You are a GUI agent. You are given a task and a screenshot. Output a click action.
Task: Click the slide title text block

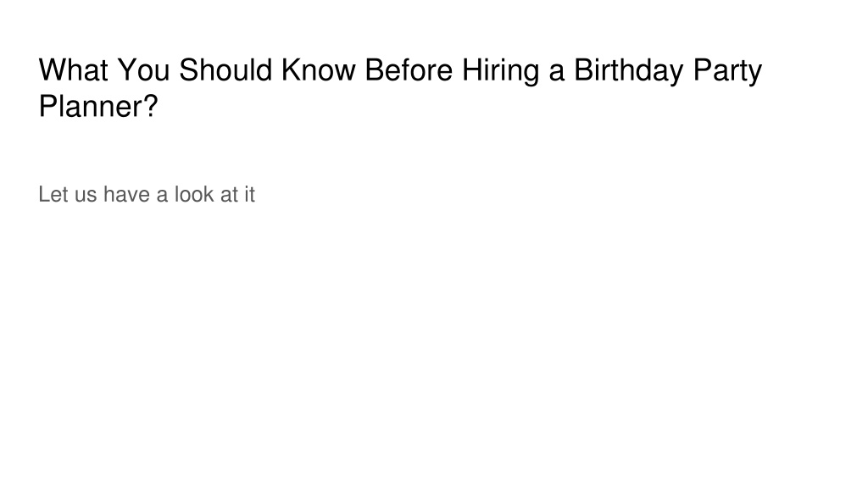[x=400, y=88]
